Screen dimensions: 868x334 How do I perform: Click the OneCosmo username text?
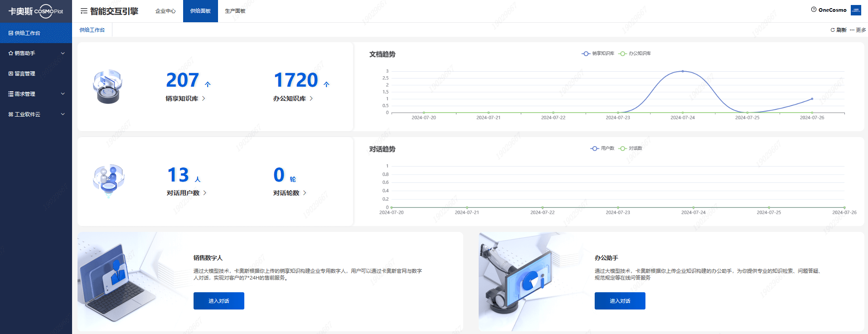pyautogui.click(x=833, y=10)
